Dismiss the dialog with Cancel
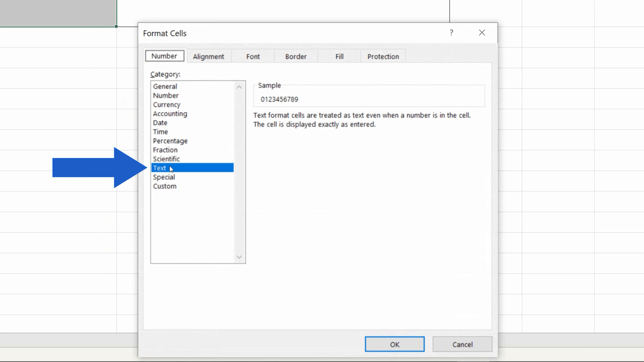The image size is (644, 362). click(x=463, y=344)
